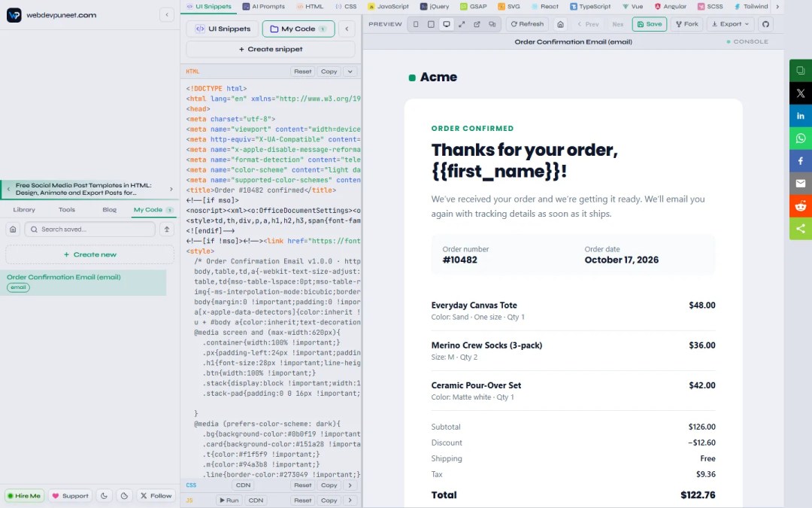Open the GSAP top tab
This screenshot has height=508, width=812.
point(474,6)
